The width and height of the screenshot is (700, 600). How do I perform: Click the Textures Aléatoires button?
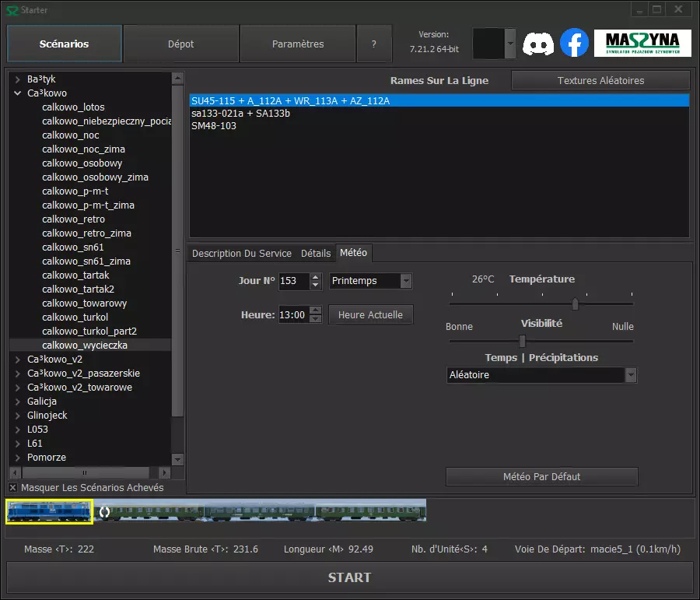point(600,81)
